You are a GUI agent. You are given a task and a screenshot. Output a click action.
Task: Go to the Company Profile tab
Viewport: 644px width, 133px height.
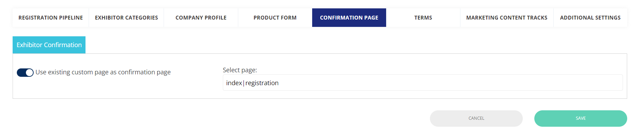[x=201, y=17]
